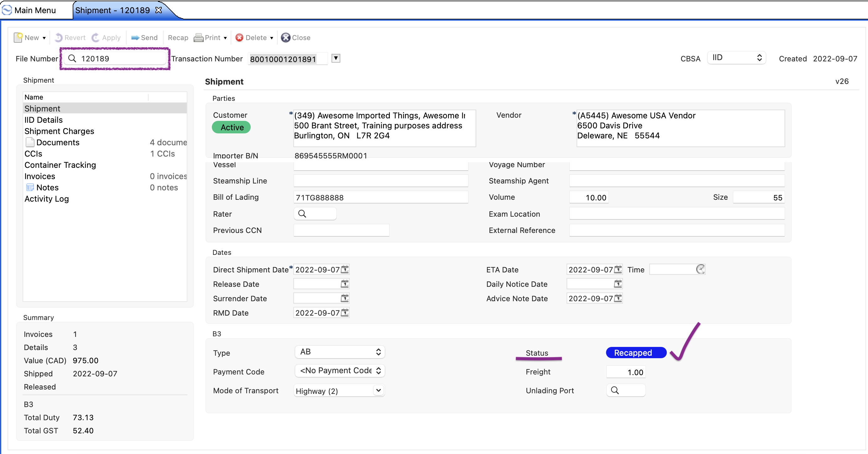Image resolution: width=868 pixels, height=454 pixels.
Task: Open the Delete dropdown arrow
Action: pos(272,38)
